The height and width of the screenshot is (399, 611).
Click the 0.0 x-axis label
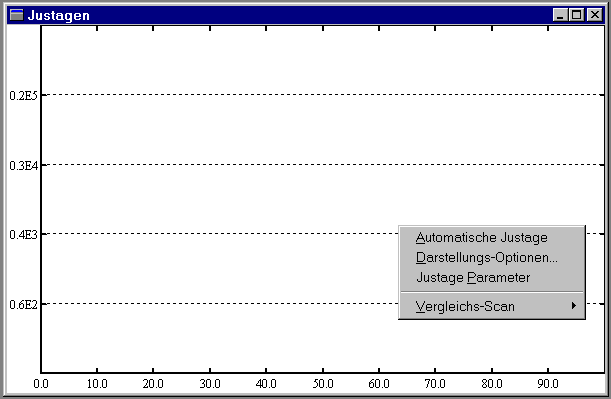[x=41, y=384]
